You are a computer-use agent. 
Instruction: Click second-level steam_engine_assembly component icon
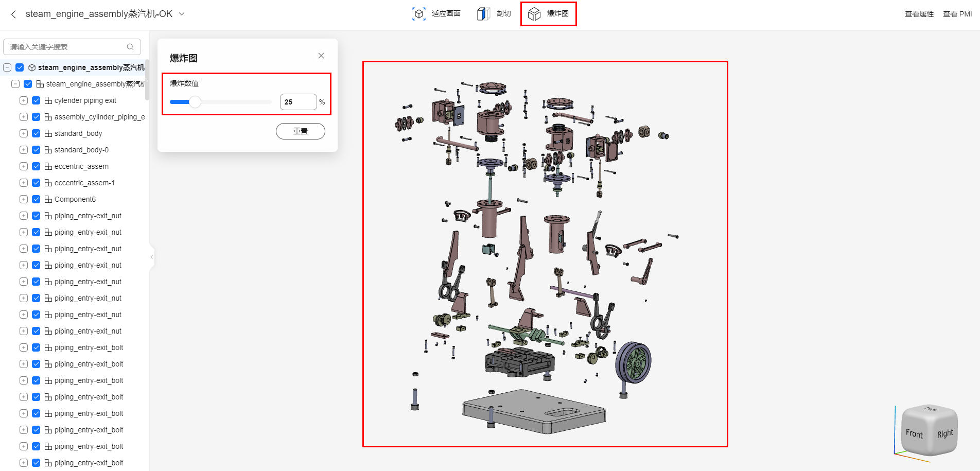(40, 84)
